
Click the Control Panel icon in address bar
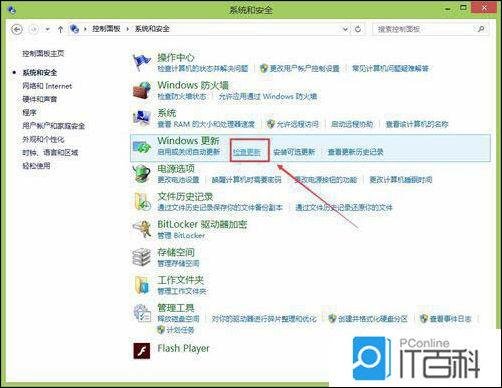point(74,29)
